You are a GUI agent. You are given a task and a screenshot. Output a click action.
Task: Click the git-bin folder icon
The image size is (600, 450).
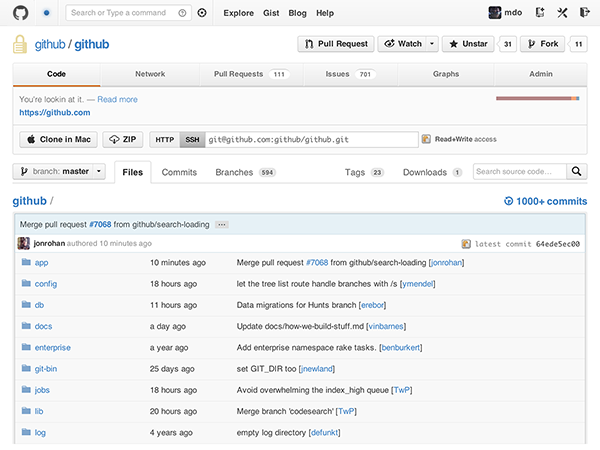coord(26,368)
